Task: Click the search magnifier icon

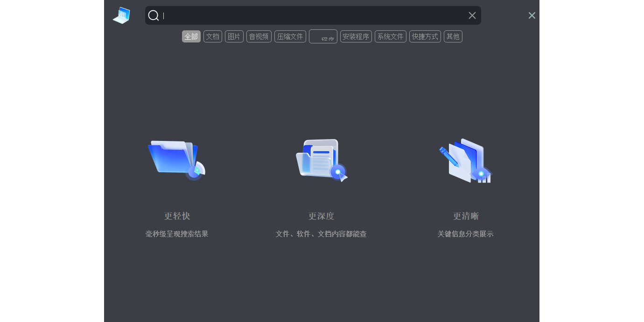Action: [x=154, y=15]
